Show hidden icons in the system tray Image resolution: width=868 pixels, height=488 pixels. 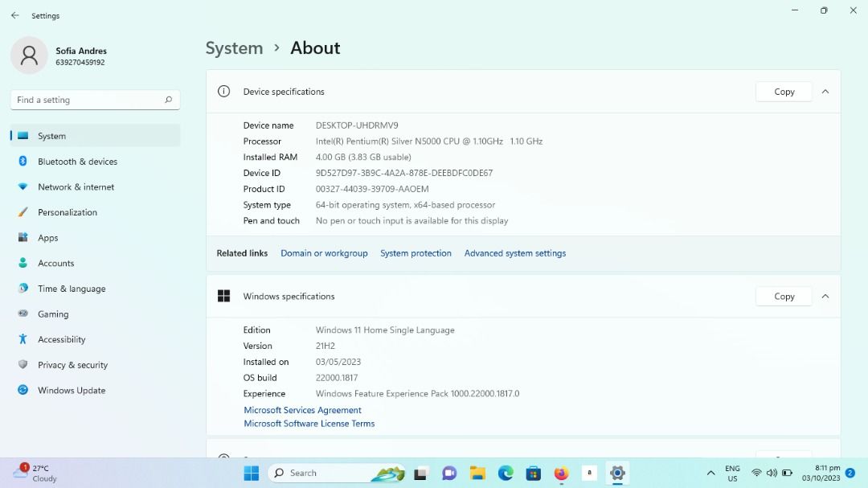[710, 474]
